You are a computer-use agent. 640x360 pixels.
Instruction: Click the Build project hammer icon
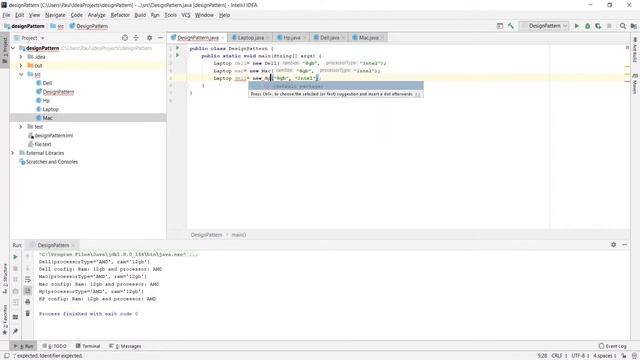[511, 26]
